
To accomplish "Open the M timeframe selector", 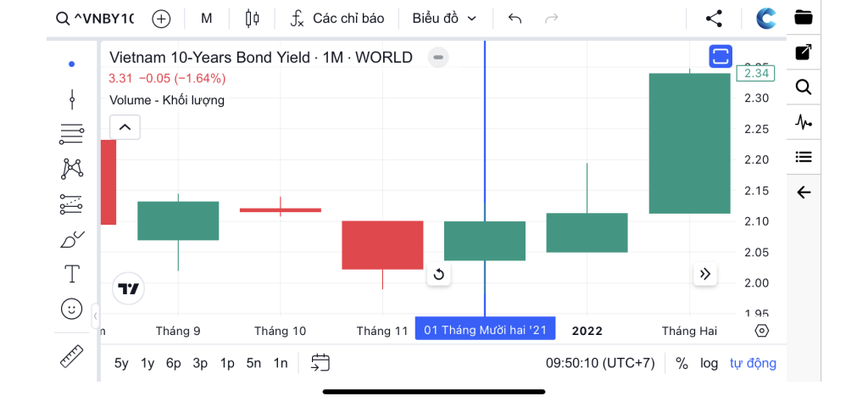I will (207, 19).
